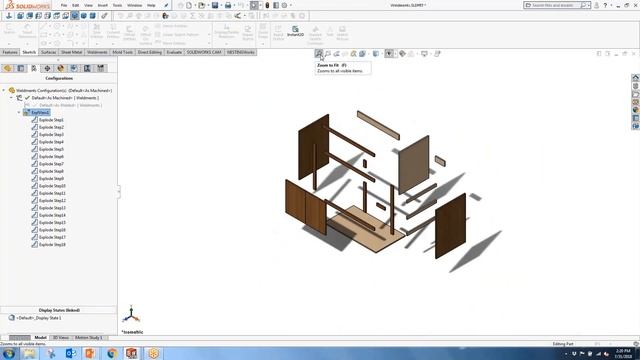Open the ConfigurationManager tab icon
This screenshot has height=360, width=640.
pyautogui.click(x=34, y=68)
